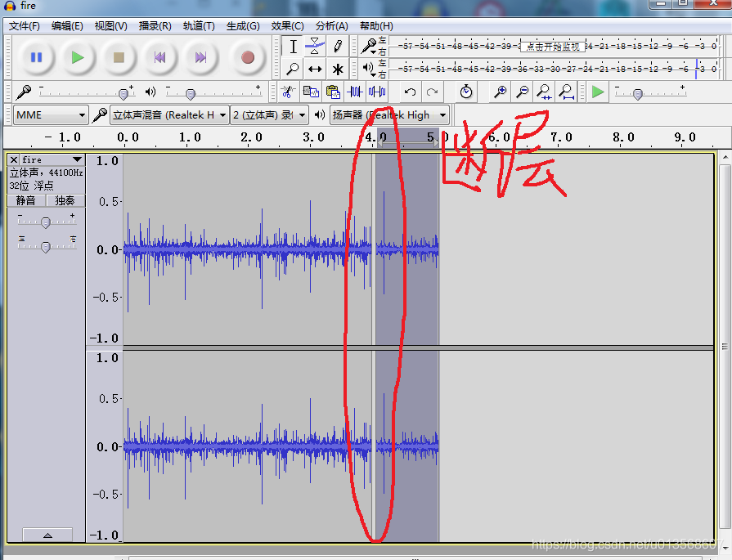Screen dimensions: 732x560
Task: Toggle the 独奏 solo button
Action: (x=65, y=200)
